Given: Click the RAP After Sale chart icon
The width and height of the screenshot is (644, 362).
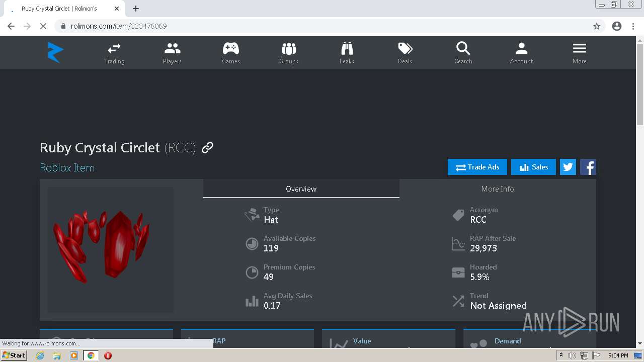Looking at the screenshot, I should coord(458,244).
